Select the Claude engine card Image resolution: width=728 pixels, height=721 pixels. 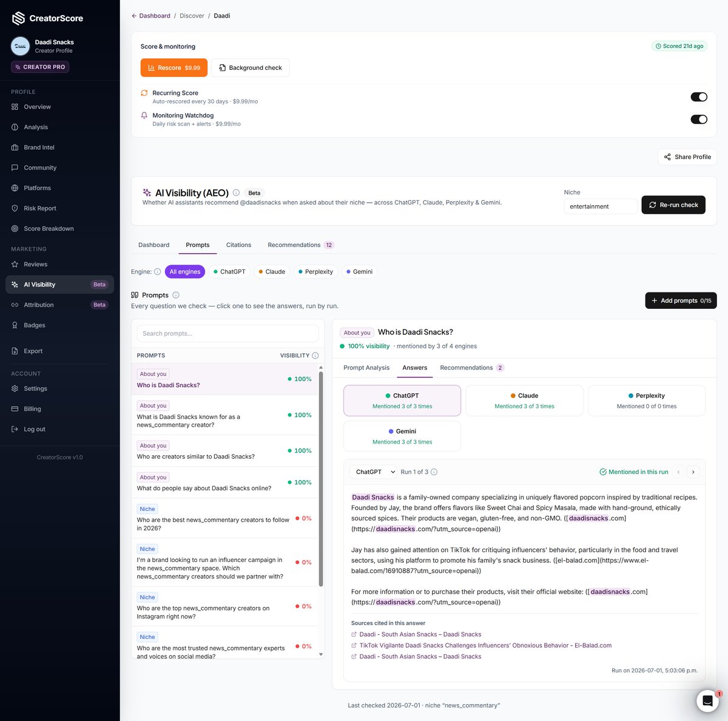(524, 401)
